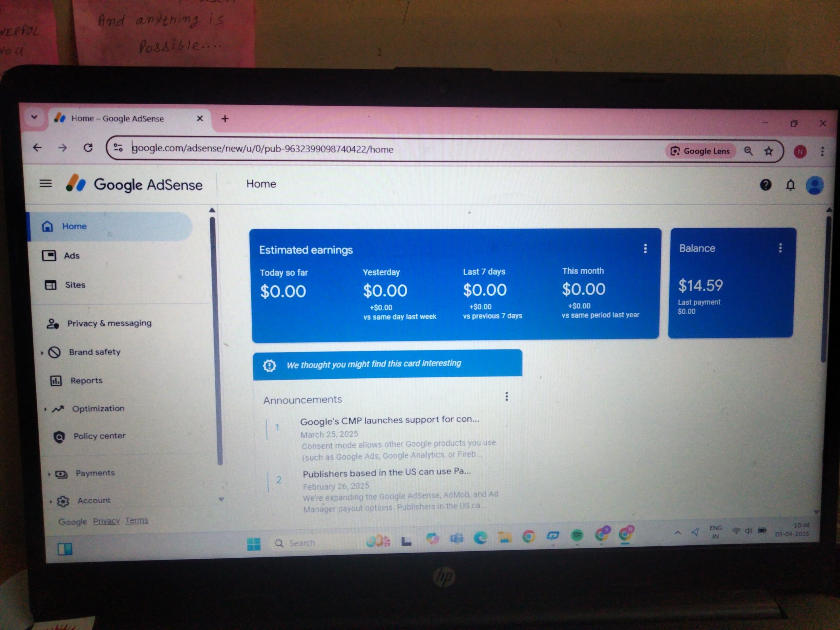840x630 pixels.
Task: Open the Help question mark icon
Action: [766, 185]
